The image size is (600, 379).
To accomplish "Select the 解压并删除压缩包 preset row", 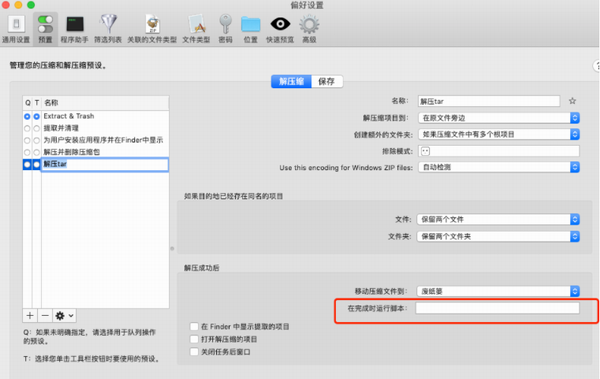I will [x=96, y=152].
